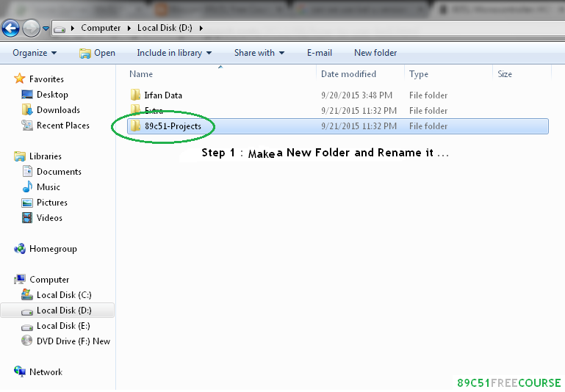This screenshot has width=565, height=392.
Task: Click the Back navigation arrow button
Action: click(x=10, y=28)
